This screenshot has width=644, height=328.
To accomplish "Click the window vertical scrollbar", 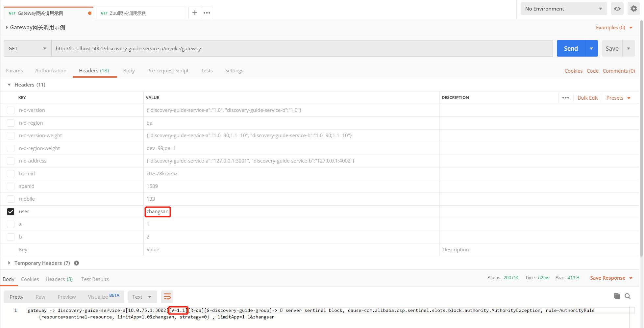I will click(641, 138).
